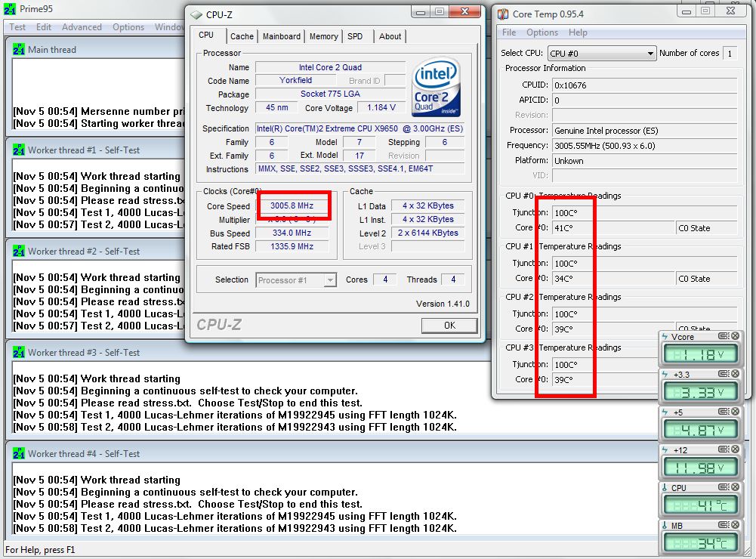The height and width of the screenshot is (559, 756).
Task: Click the Frequency field showing 3005.55MHz
Action: [645, 146]
